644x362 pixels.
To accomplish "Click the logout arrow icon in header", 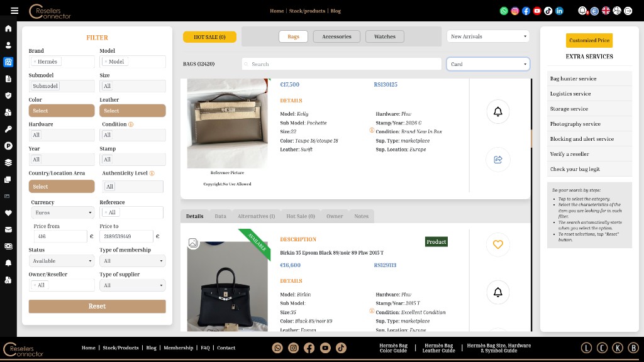I will tap(628, 11).
